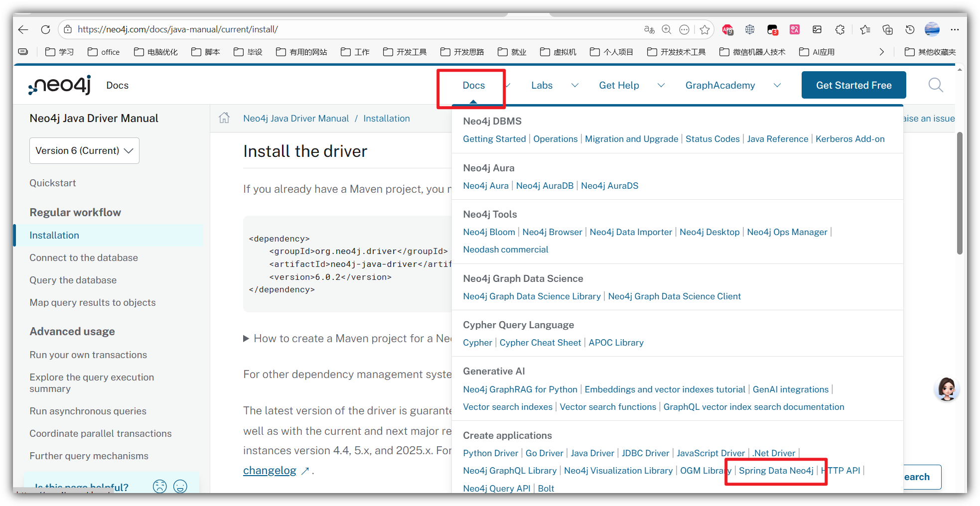Click the Docs label beside the logo
980x506 pixels.
coord(117,85)
